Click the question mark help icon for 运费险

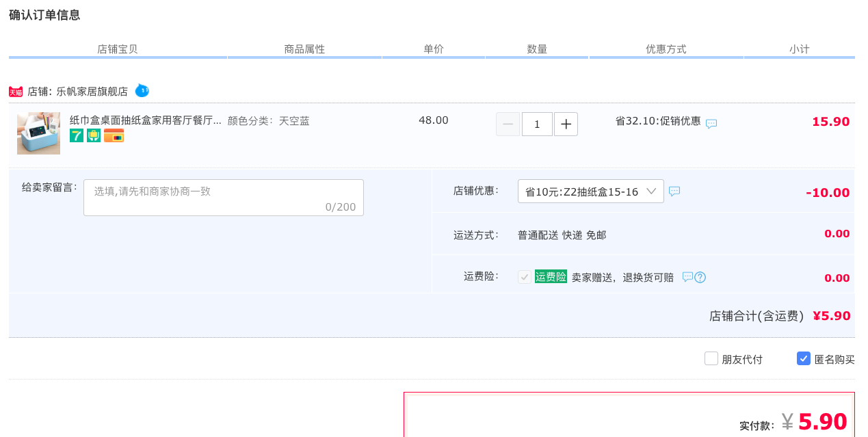[x=700, y=277]
